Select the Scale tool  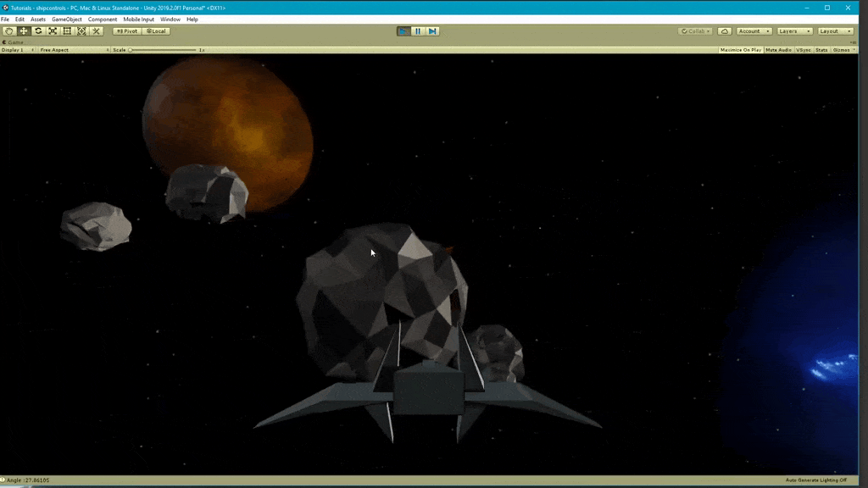[53, 31]
